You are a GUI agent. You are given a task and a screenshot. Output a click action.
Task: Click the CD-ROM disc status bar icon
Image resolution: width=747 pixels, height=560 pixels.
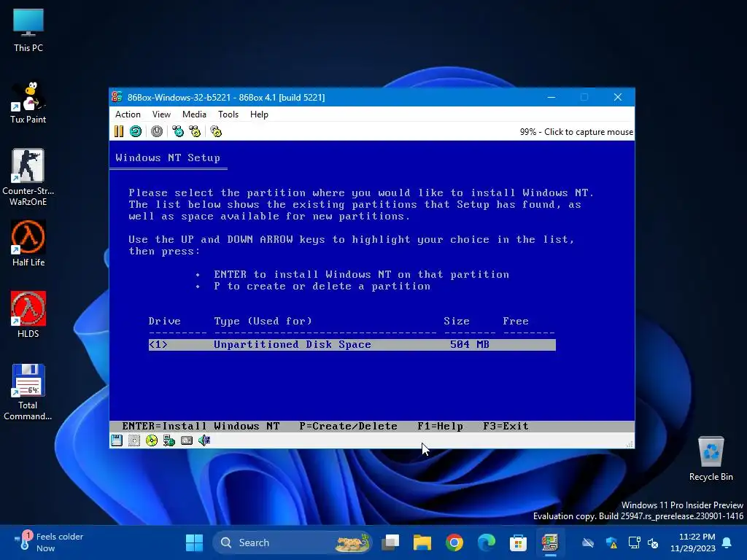click(152, 440)
